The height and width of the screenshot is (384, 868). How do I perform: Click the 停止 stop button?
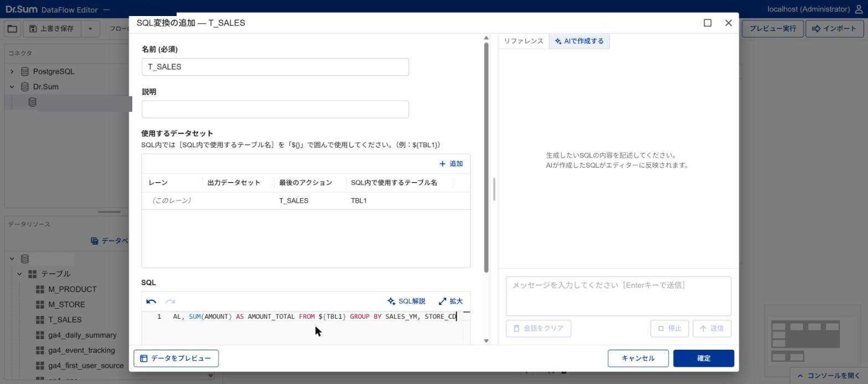[669, 328]
